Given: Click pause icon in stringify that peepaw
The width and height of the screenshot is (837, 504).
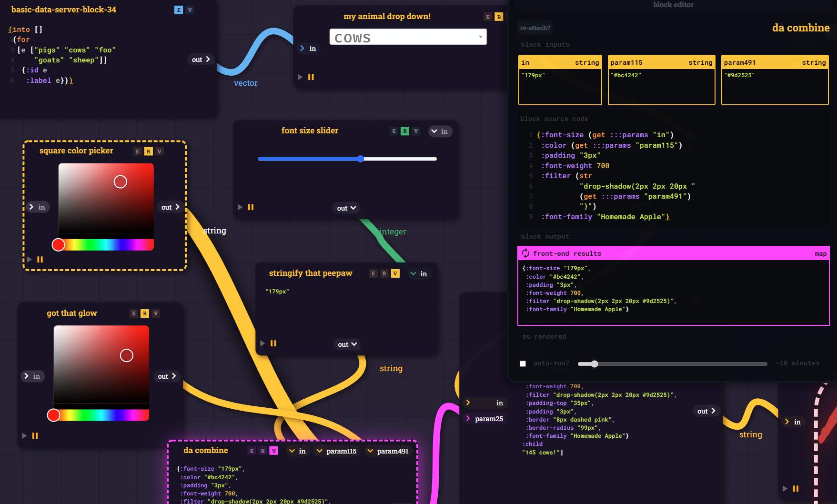Looking at the screenshot, I should (x=273, y=343).
